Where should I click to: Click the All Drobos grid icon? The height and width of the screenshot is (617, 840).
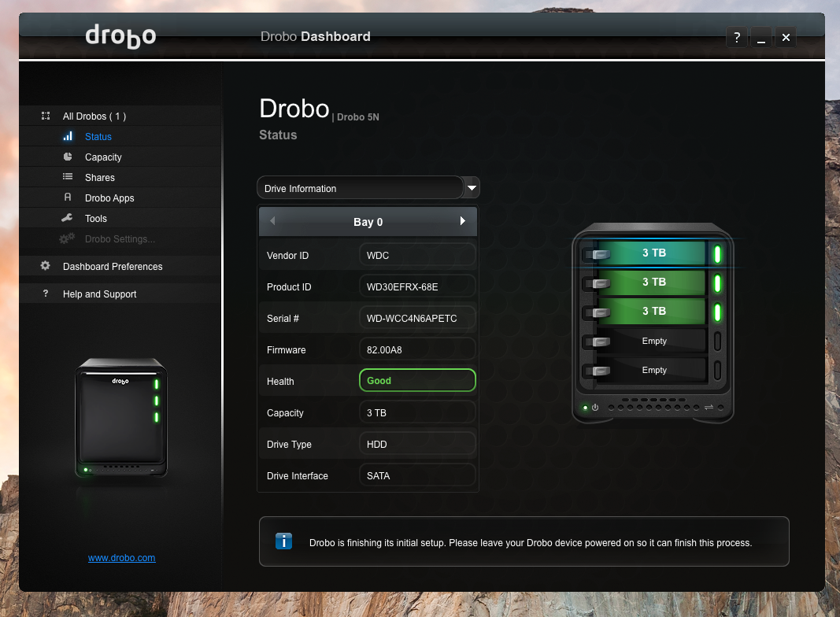pyautogui.click(x=46, y=116)
